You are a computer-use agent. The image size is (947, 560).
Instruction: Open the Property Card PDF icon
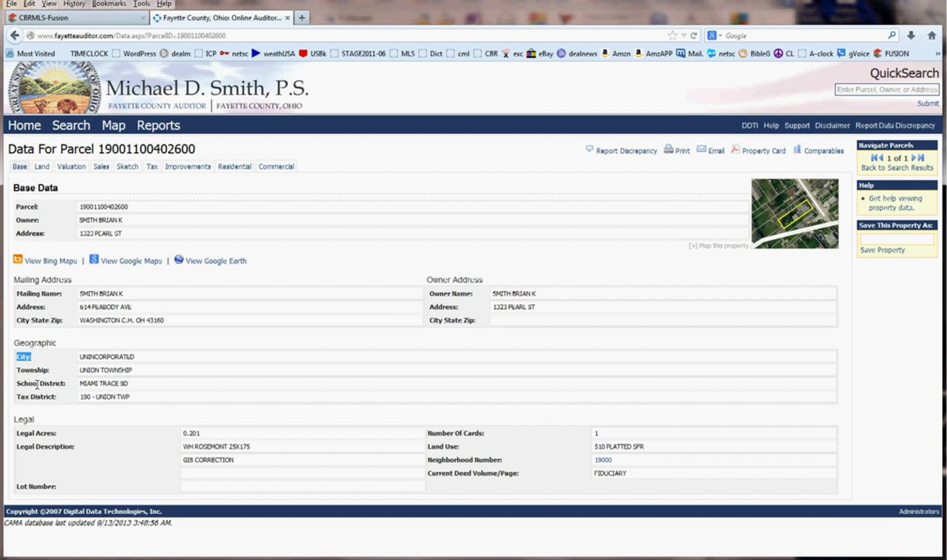click(735, 149)
